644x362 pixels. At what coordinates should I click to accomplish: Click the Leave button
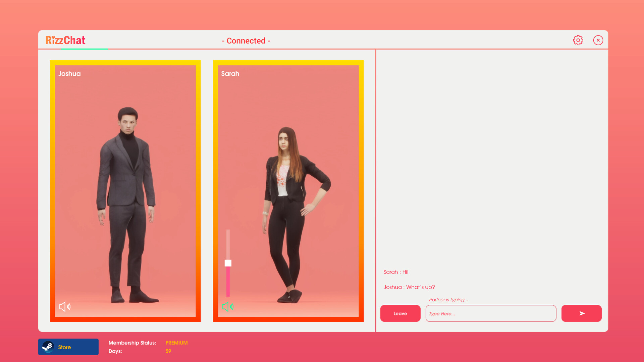(x=400, y=313)
